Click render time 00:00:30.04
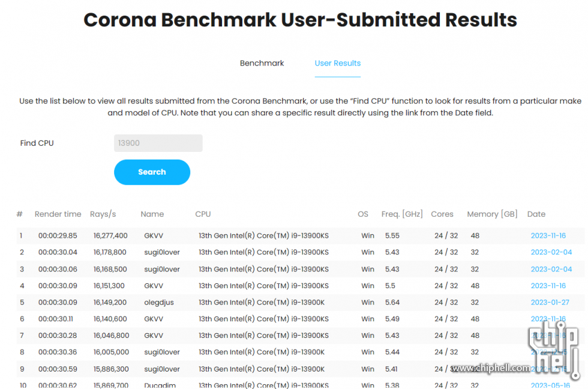 58,252
